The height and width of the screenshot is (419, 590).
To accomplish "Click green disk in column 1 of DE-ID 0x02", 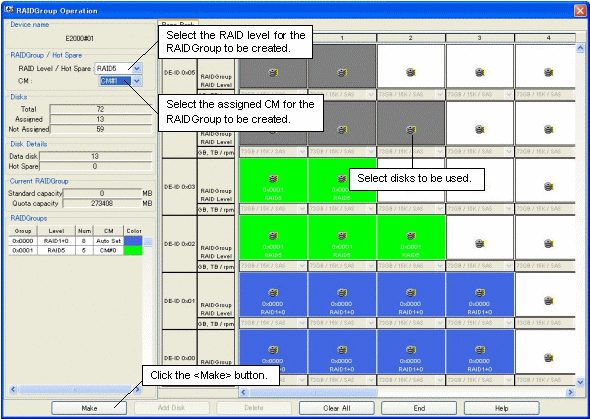I will click(x=342, y=238).
